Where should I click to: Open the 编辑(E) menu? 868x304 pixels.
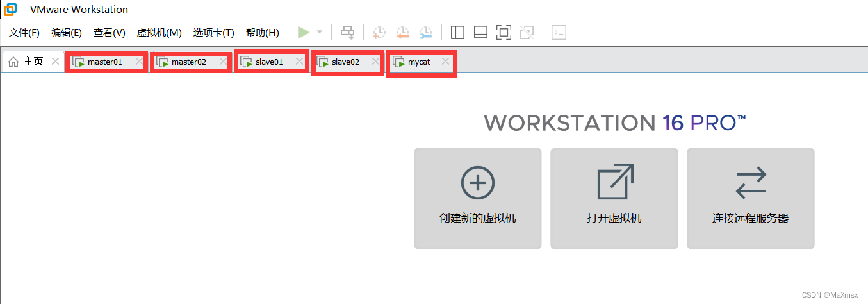coord(67,33)
